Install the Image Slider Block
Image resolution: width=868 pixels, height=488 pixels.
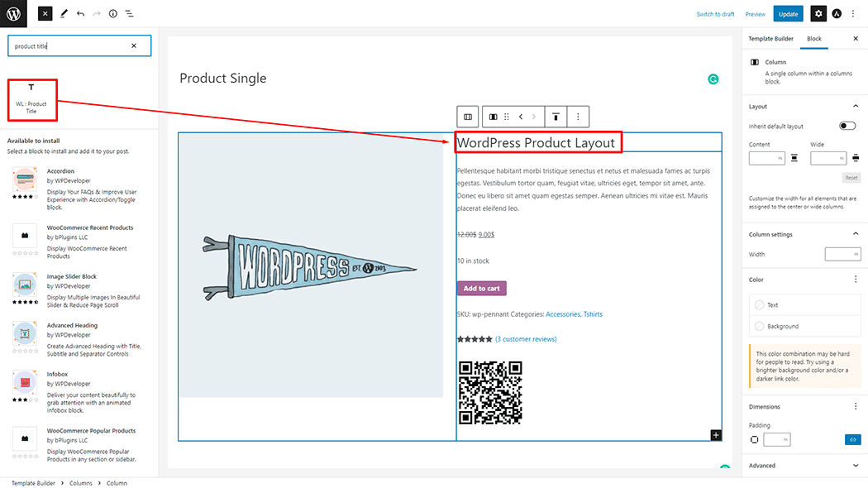[x=79, y=290]
